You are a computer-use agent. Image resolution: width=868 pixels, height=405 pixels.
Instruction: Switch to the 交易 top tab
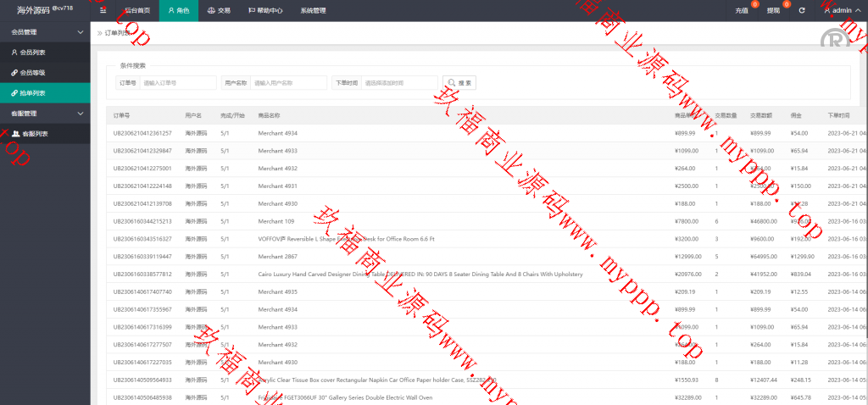pyautogui.click(x=218, y=11)
